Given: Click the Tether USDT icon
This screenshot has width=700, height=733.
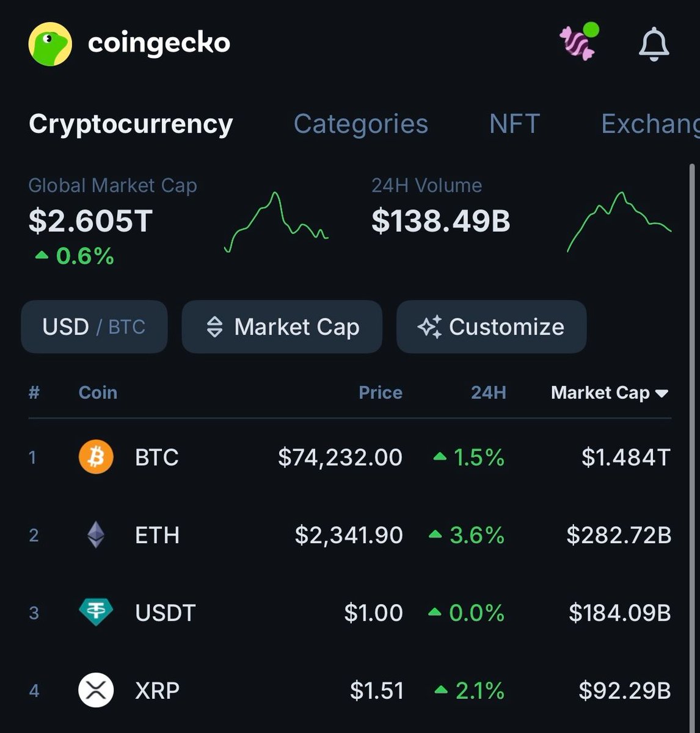Looking at the screenshot, I should [96, 613].
